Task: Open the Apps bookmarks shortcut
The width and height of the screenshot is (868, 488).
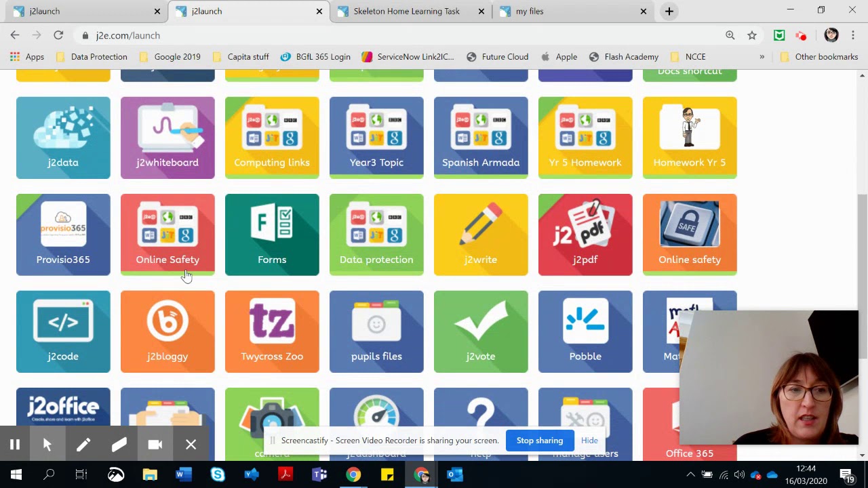Action: pos(27,57)
